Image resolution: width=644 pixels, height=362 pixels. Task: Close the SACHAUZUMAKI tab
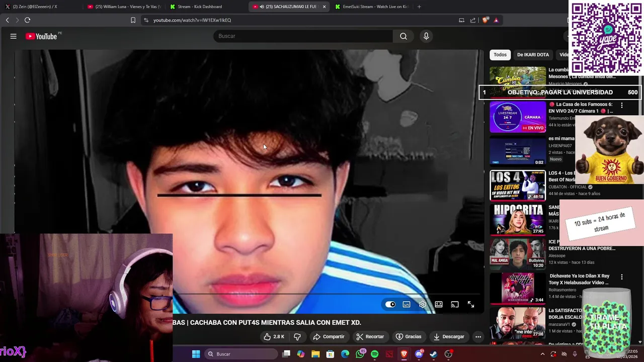pyautogui.click(x=324, y=7)
